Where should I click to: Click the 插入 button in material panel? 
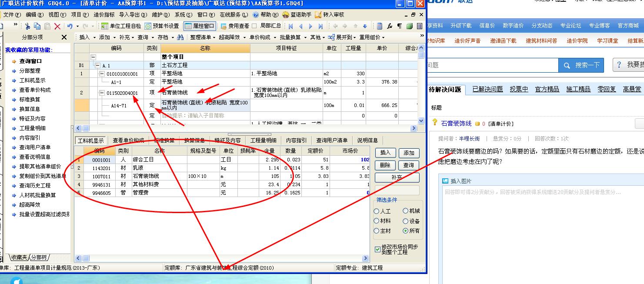pos(386,153)
